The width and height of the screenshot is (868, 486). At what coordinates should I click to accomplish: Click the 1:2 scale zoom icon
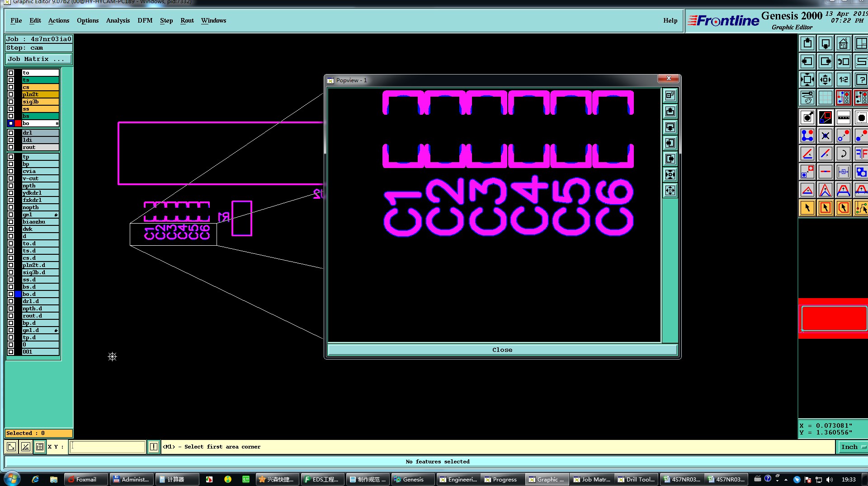coord(844,79)
